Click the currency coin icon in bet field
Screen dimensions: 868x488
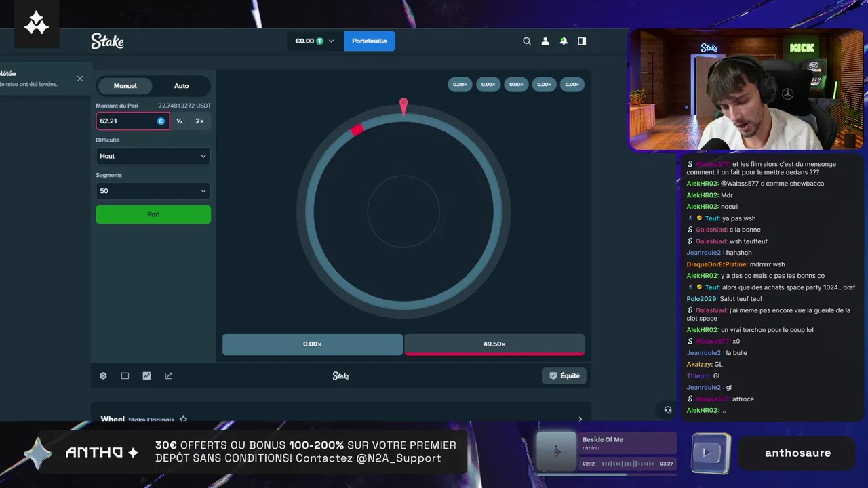click(x=161, y=121)
